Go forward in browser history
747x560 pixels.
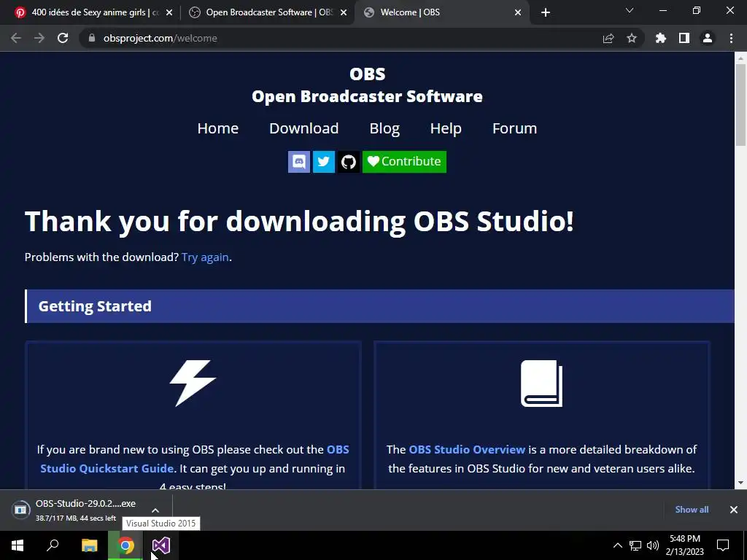(39, 38)
